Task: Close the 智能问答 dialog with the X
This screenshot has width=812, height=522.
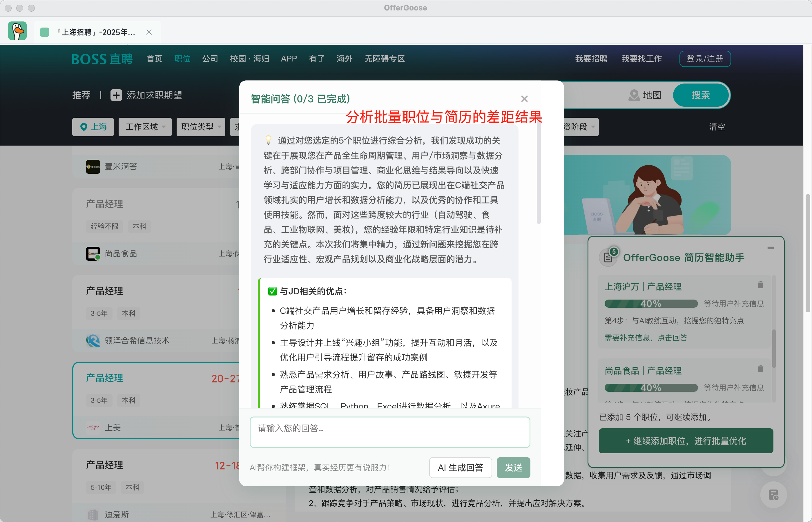Action: click(524, 99)
